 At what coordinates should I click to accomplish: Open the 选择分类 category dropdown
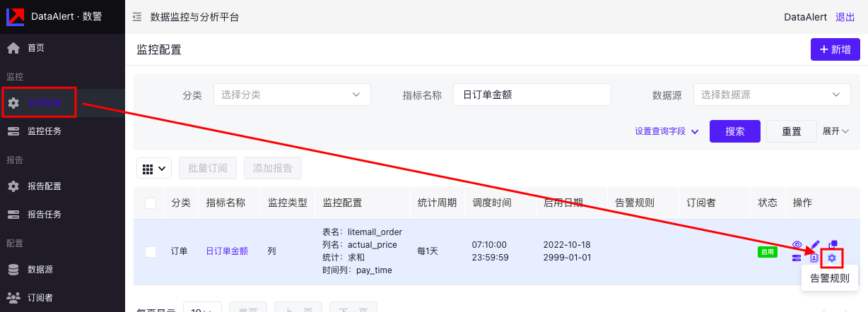tap(292, 95)
